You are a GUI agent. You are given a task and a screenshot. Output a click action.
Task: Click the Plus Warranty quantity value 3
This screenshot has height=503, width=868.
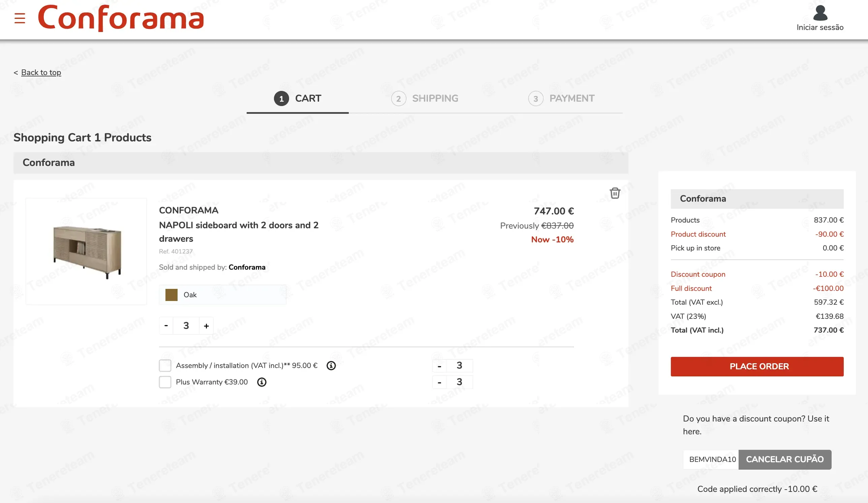click(459, 382)
